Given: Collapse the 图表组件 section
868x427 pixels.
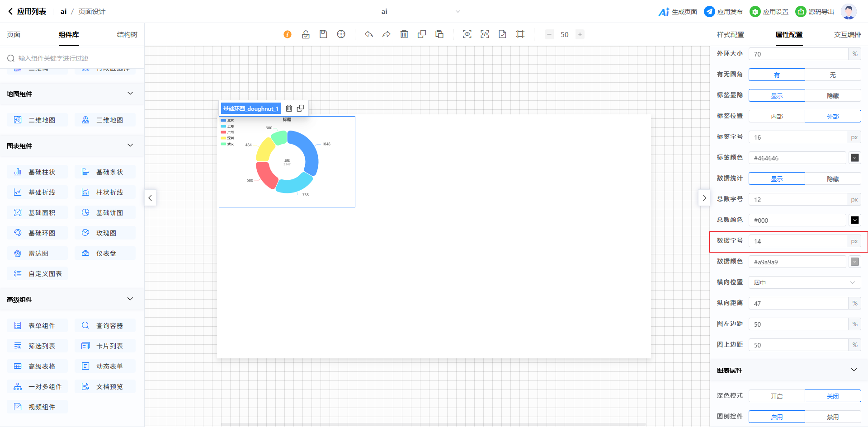Looking at the screenshot, I should coord(130,145).
